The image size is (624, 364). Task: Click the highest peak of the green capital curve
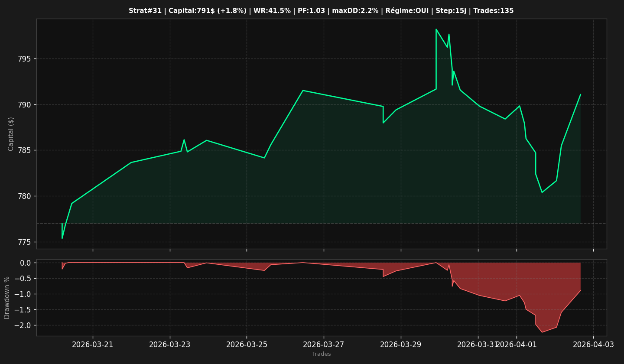(x=436, y=29)
